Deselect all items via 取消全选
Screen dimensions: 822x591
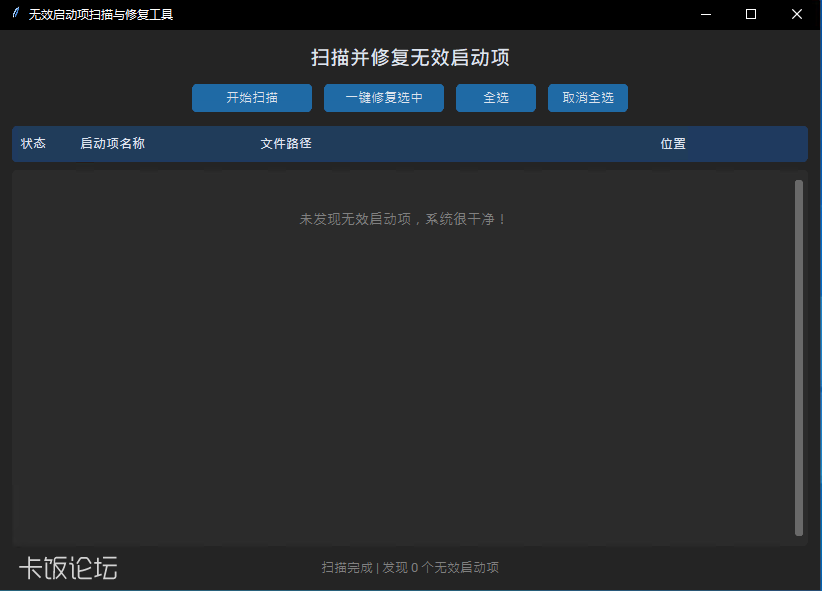click(x=588, y=98)
